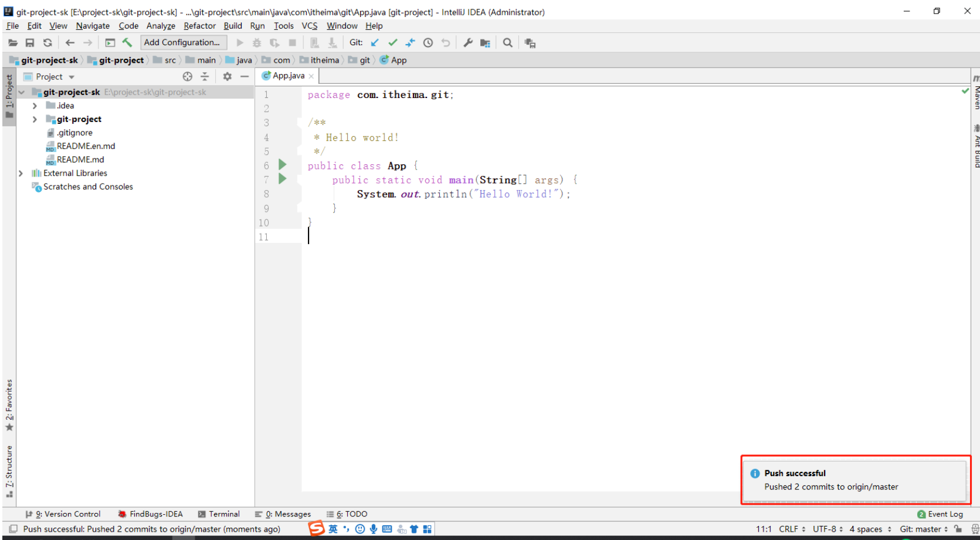Image resolution: width=980 pixels, height=540 pixels.
Task: Expand the git-project folder in tree
Action: tap(35, 119)
